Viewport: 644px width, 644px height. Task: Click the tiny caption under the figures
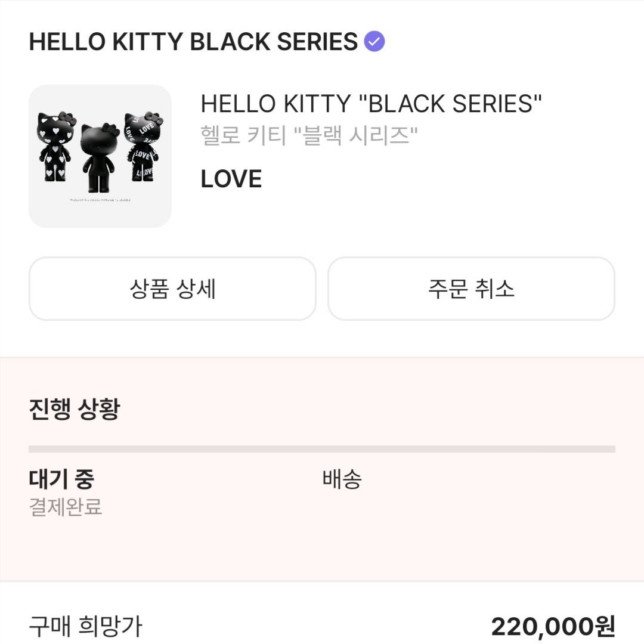click(100, 200)
